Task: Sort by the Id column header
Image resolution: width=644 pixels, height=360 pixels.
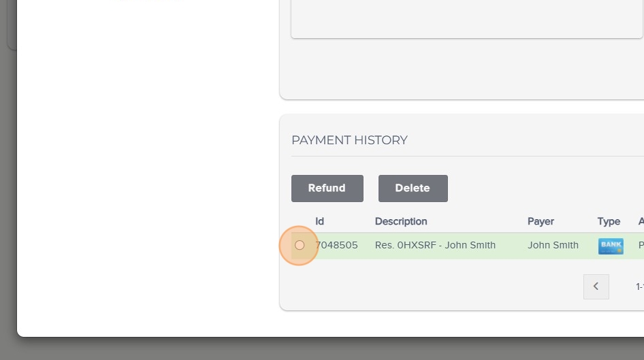Action: (319, 221)
